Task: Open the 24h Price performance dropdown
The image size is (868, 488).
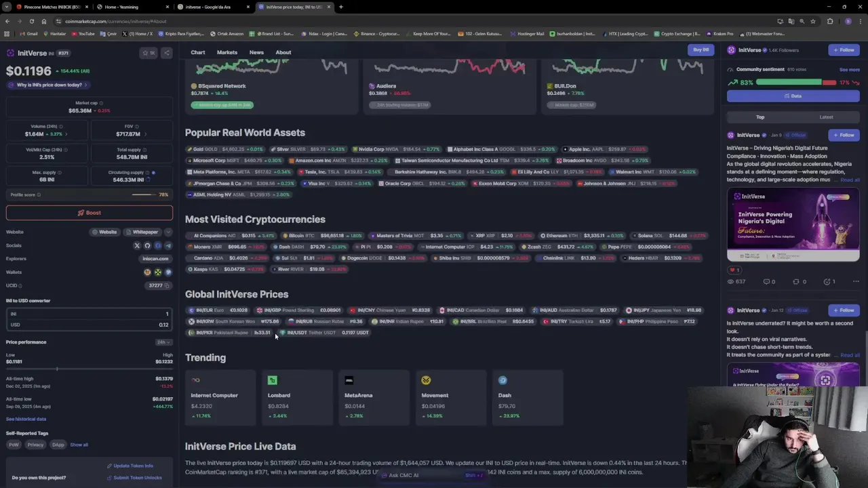Action: [163, 342]
